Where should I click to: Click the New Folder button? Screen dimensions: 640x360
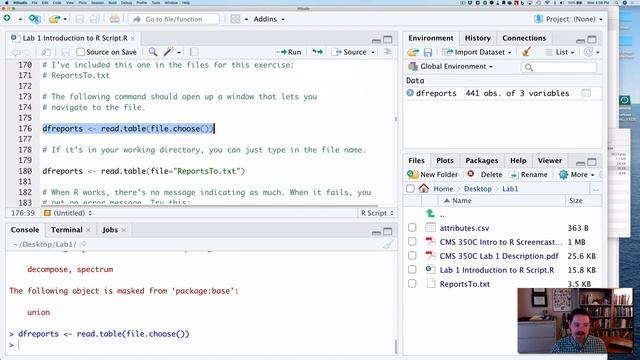[x=433, y=174]
